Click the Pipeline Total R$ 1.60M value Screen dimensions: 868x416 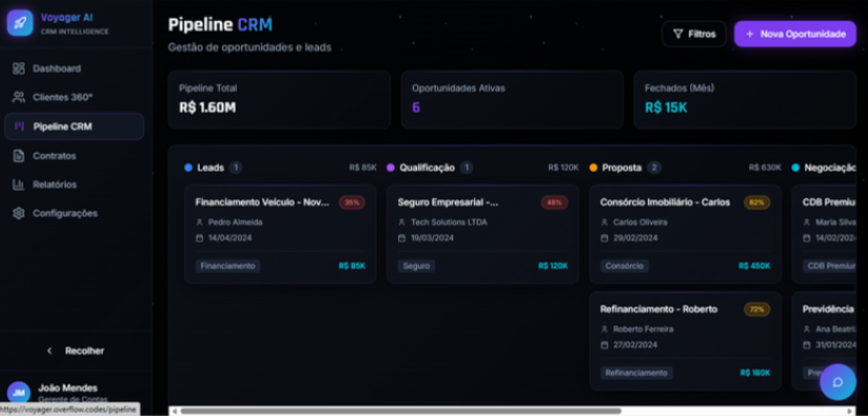pyautogui.click(x=208, y=108)
